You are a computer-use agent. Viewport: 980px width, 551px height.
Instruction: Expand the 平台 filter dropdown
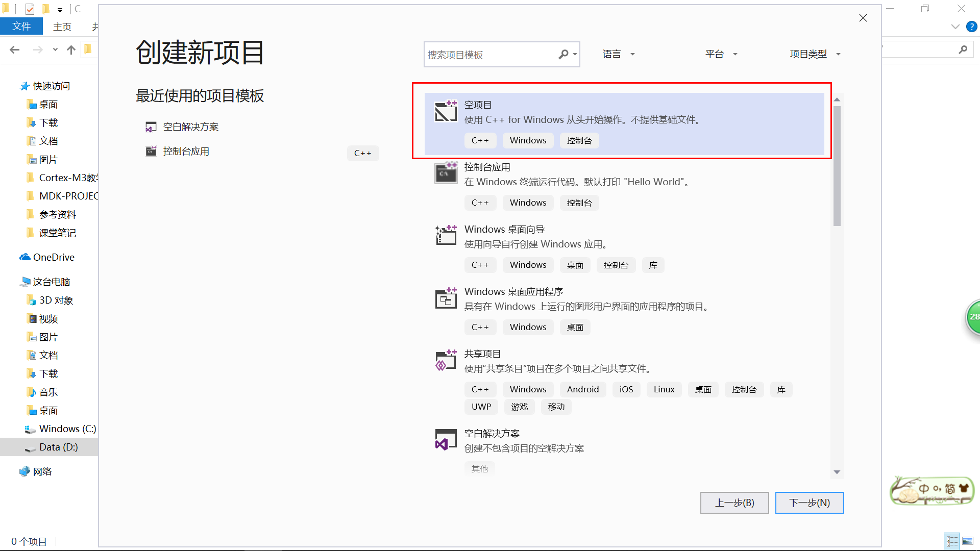(x=721, y=54)
